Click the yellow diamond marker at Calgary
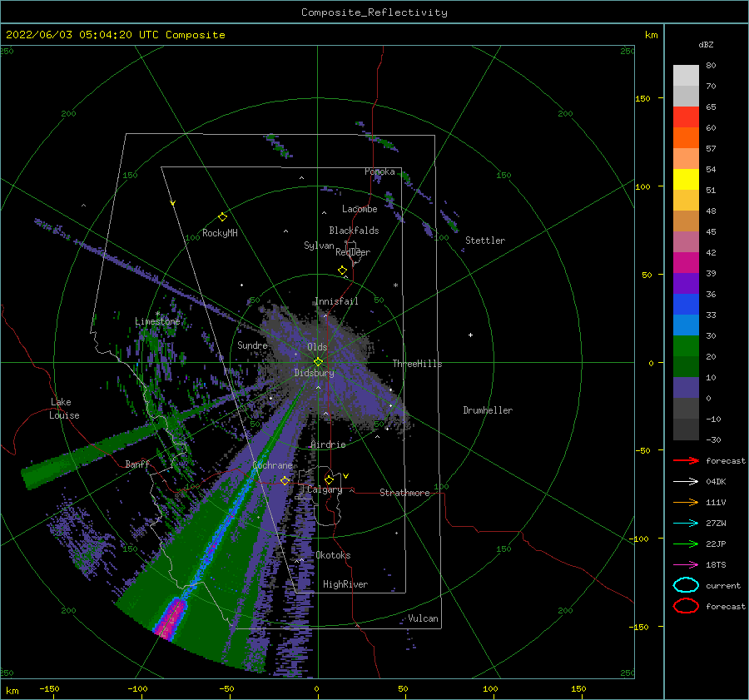The width and height of the screenshot is (749, 700). tap(329, 479)
